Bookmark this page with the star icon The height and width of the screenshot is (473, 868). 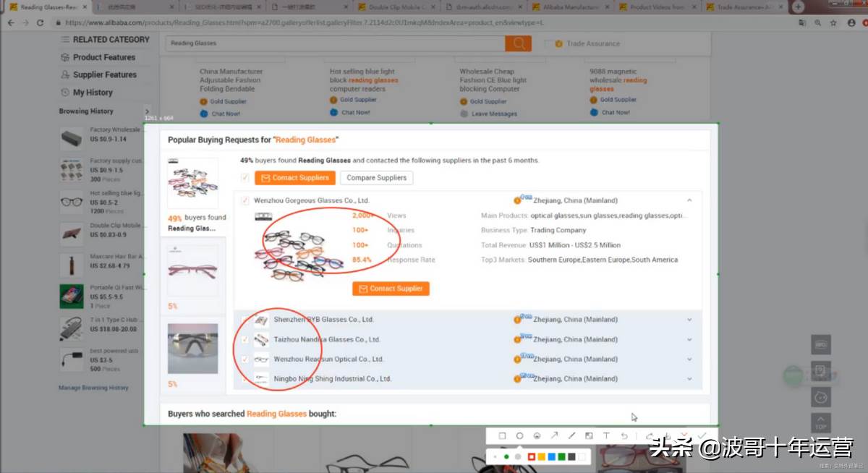point(833,22)
